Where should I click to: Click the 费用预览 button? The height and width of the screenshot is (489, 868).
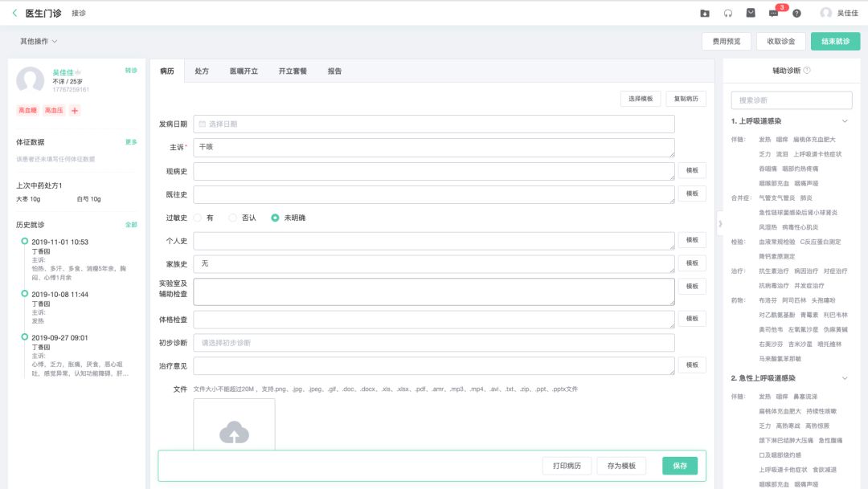click(727, 42)
